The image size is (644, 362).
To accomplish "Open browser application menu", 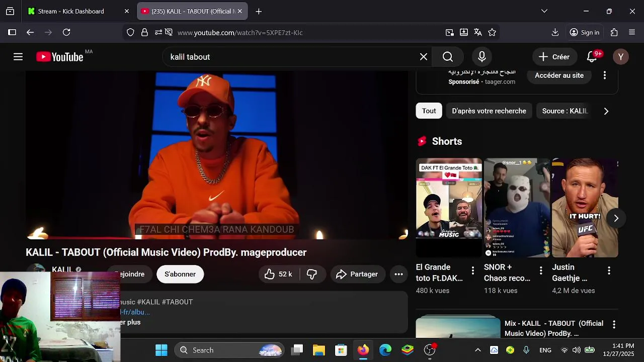I will pyautogui.click(x=632, y=32).
